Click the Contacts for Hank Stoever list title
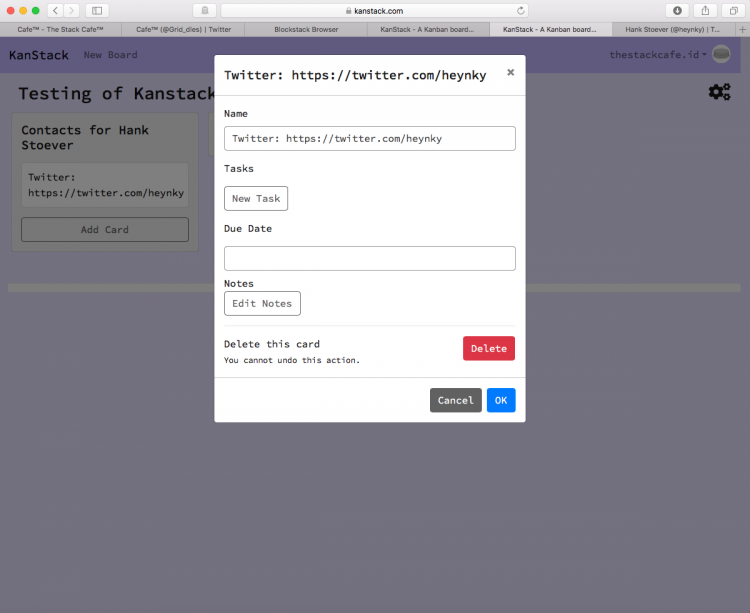 click(x=85, y=137)
